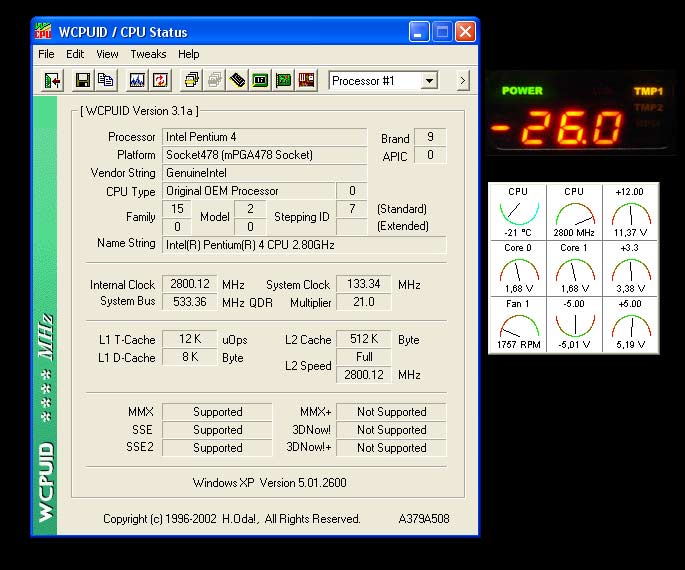Click the black memory chip icon
Image resolution: width=685 pixels, height=570 pixels.
pos(237,80)
